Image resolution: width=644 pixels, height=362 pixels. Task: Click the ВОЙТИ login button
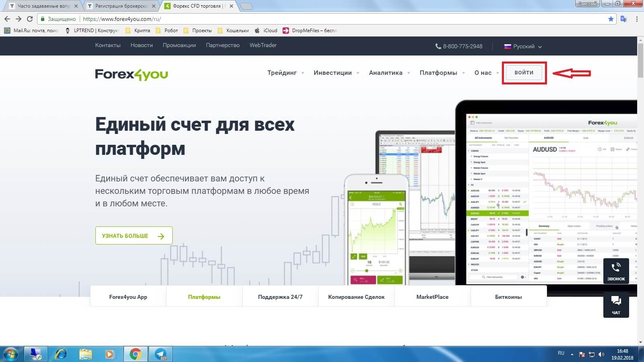point(524,72)
